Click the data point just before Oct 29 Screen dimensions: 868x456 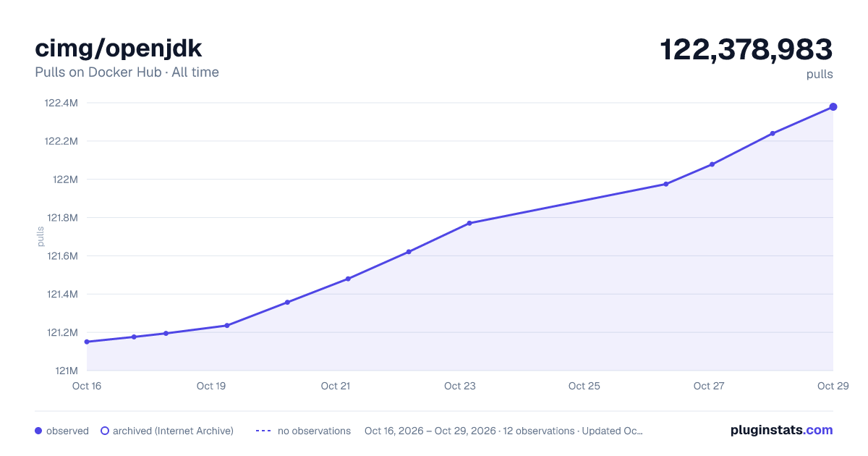click(x=773, y=133)
